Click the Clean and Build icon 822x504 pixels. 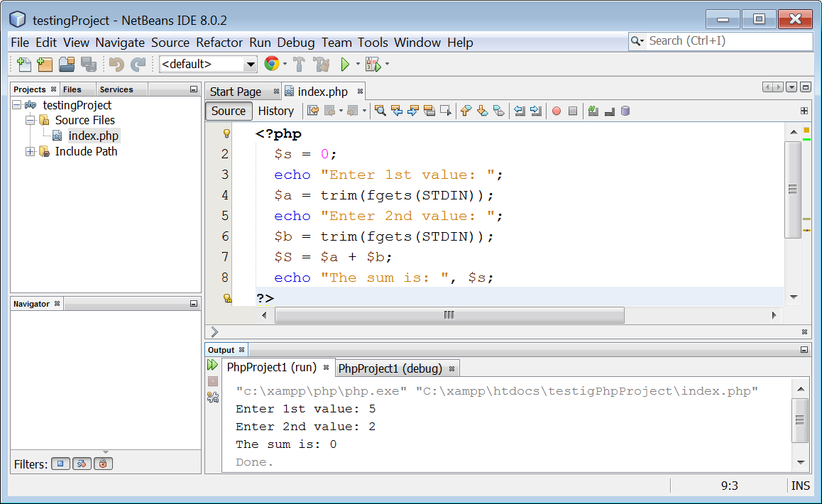coord(322,64)
